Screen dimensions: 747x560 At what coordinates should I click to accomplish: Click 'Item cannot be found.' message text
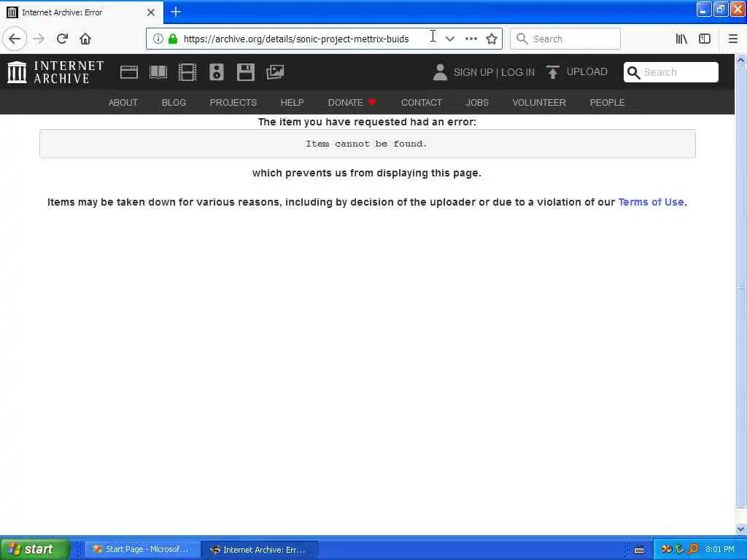[366, 144]
